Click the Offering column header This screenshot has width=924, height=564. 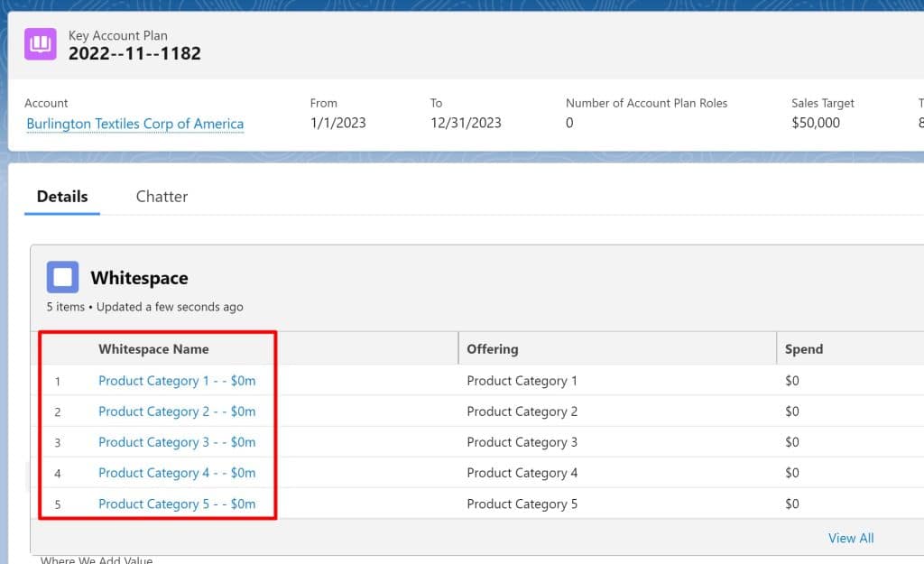pyautogui.click(x=492, y=349)
